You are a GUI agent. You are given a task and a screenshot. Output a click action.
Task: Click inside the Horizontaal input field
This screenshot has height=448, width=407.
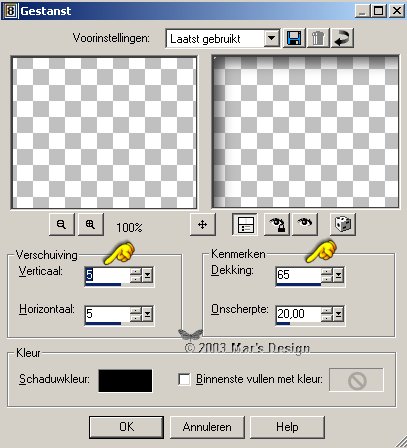(x=107, y=314)
